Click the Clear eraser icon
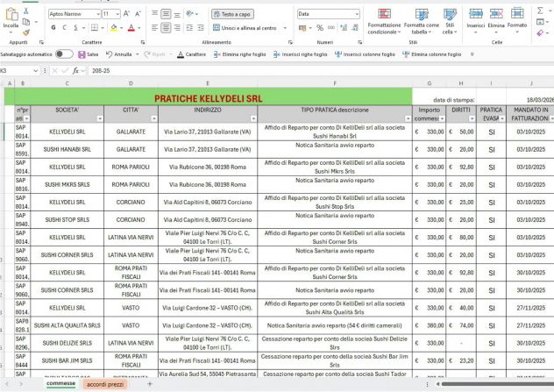 [540, 33]
